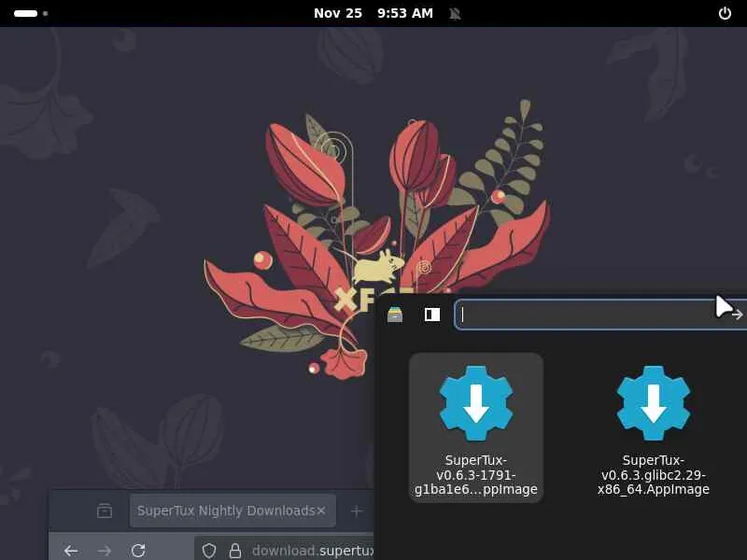Open the power menu in top bar

pos(725,13)
